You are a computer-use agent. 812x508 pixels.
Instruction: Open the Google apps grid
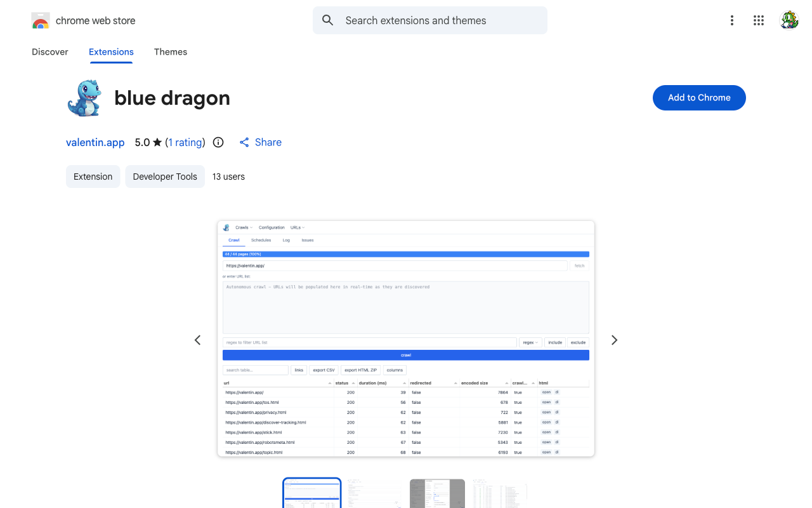coord(759,20)
